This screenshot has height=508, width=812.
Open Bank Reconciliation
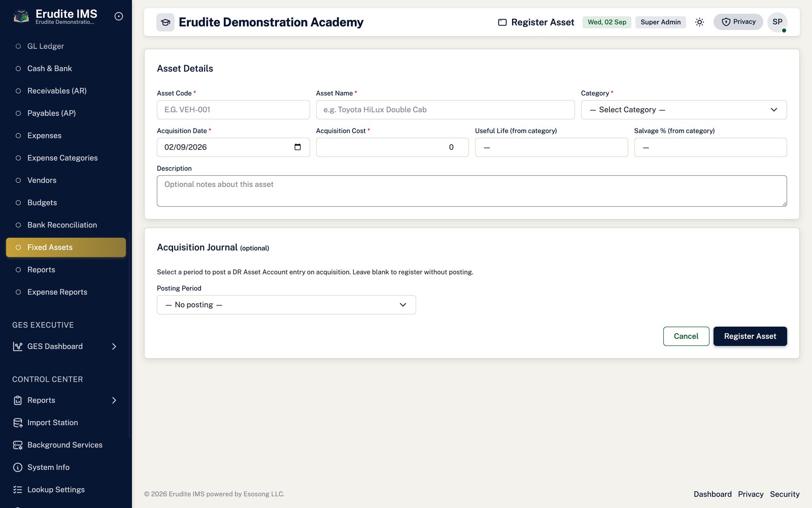[66, 225]
